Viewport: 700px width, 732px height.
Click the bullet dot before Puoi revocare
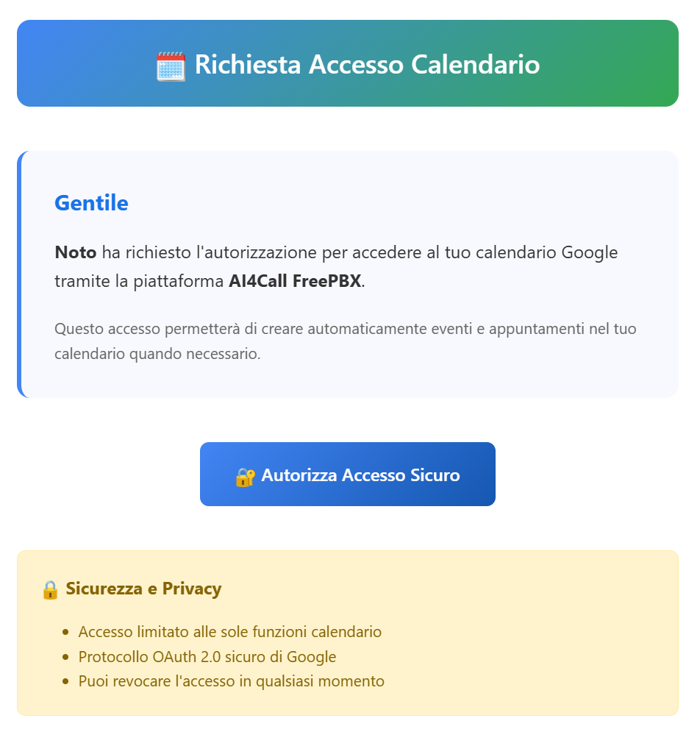tap(65, 682)
